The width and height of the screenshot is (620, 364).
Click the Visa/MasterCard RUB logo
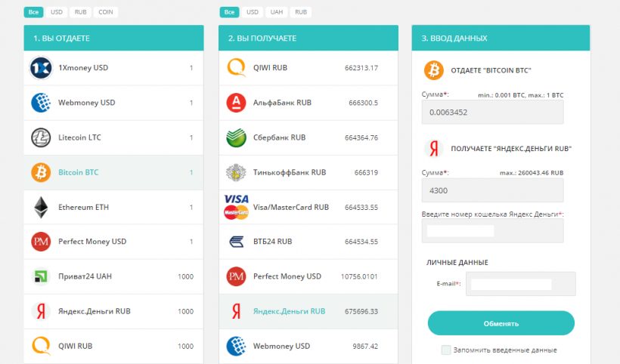click(236, 207)
